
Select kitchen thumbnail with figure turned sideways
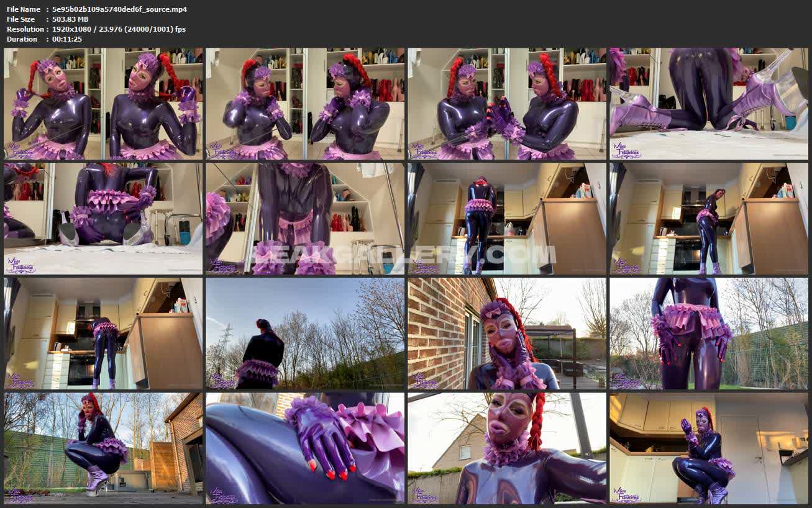click(x=709, y=219)
